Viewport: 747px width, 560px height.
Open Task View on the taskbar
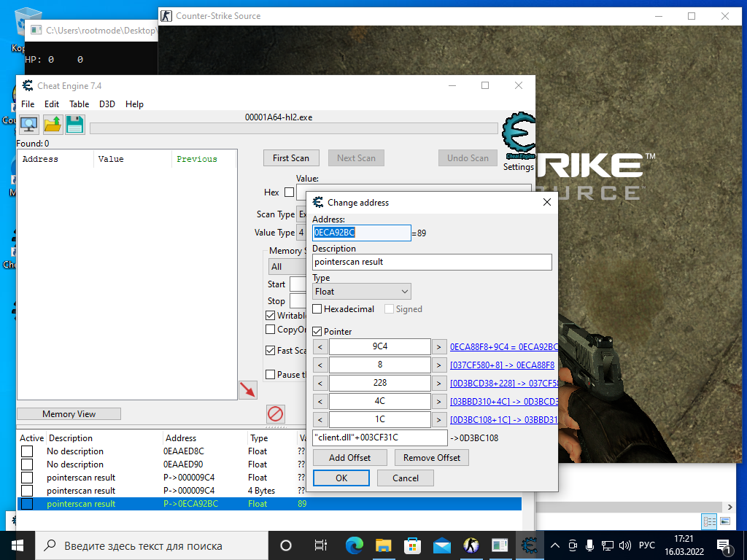[321, 545]
